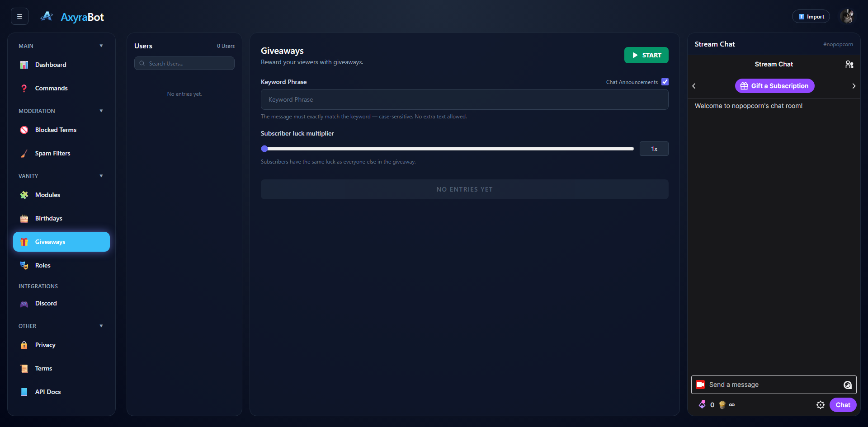The image size is (868, 427).
Task: Click the red camera icon in message box
Action: point(700,385)
